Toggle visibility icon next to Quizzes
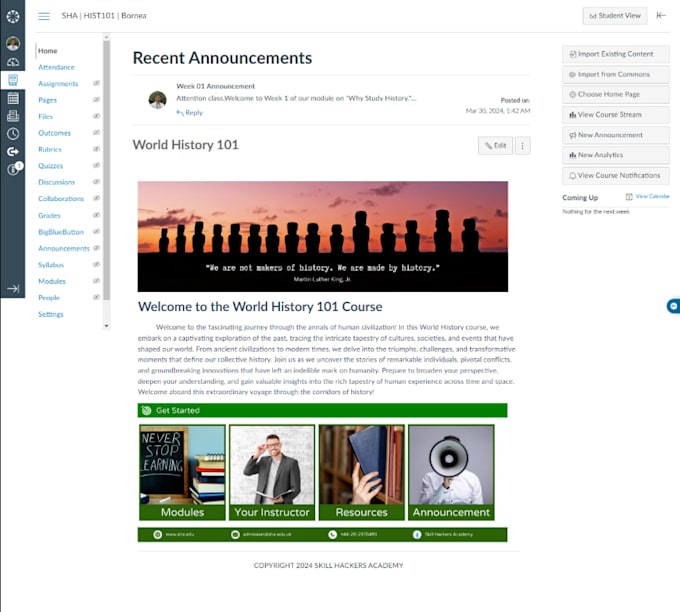Screen dimensions: 680x612 (96, 165)
